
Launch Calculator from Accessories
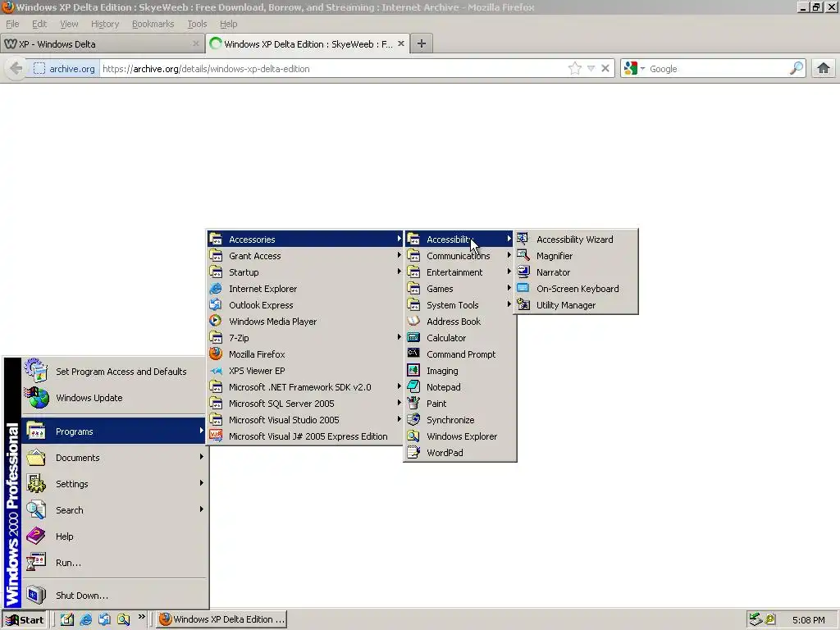point(459,338)
